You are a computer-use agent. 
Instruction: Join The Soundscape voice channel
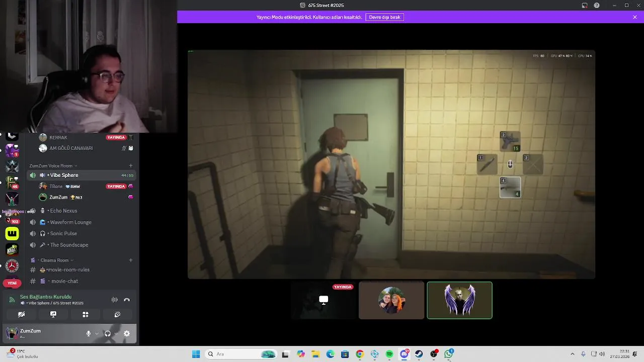(82, 245)
